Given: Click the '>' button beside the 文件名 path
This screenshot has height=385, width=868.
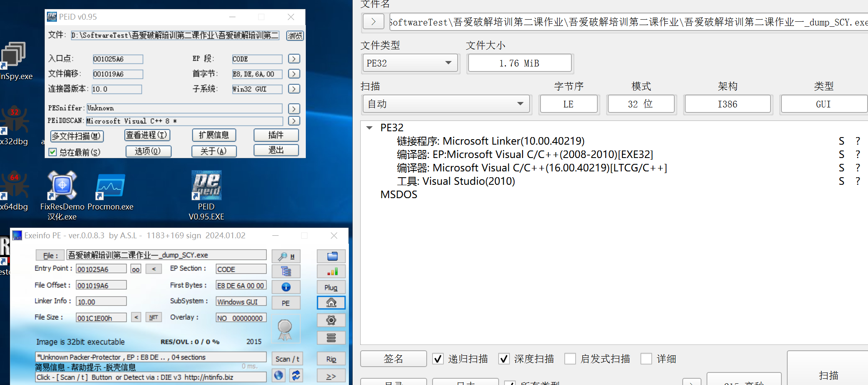Looking at the screenshot, I should 374,21.
